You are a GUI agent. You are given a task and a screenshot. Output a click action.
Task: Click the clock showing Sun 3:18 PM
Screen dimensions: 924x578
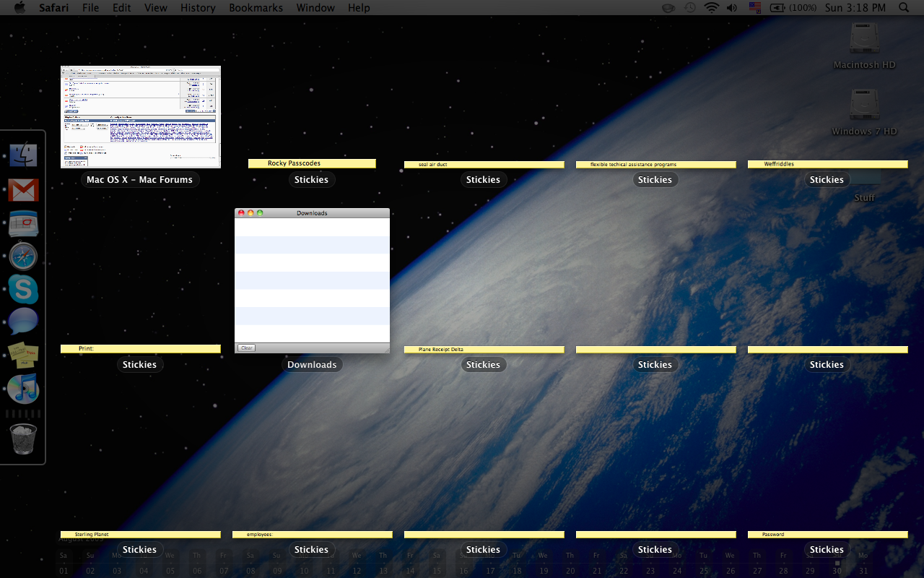click(855, 8)
